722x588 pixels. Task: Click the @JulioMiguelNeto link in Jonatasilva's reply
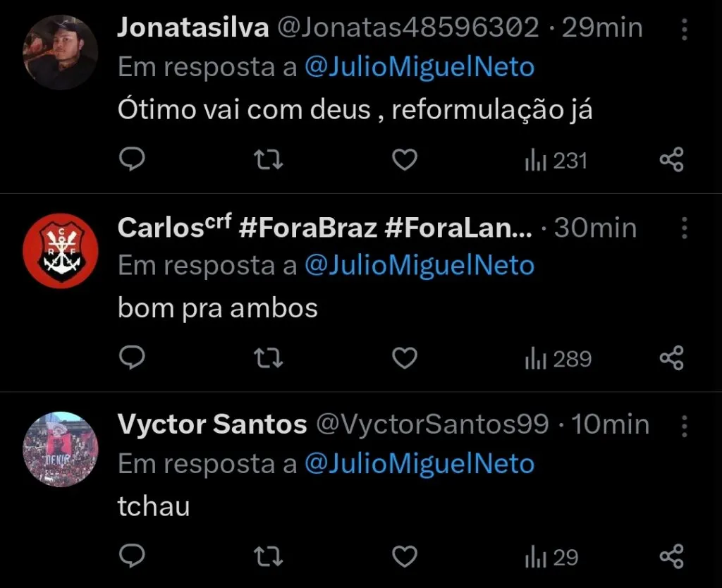(x=421, y=66)
